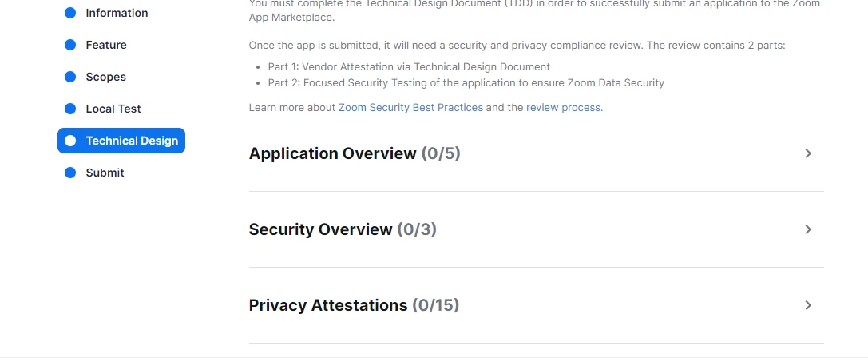This screenshot has width=868, height=362.
Task: Open Zoom Security Best Practices link
Action: click(410, 108)
